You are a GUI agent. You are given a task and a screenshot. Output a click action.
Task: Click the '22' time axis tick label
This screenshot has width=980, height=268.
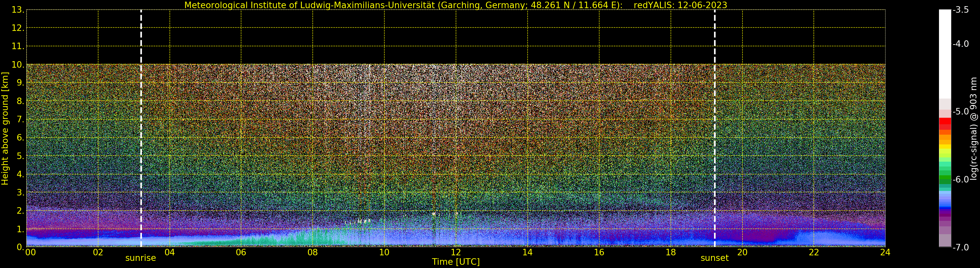click(x=814, y=252)
